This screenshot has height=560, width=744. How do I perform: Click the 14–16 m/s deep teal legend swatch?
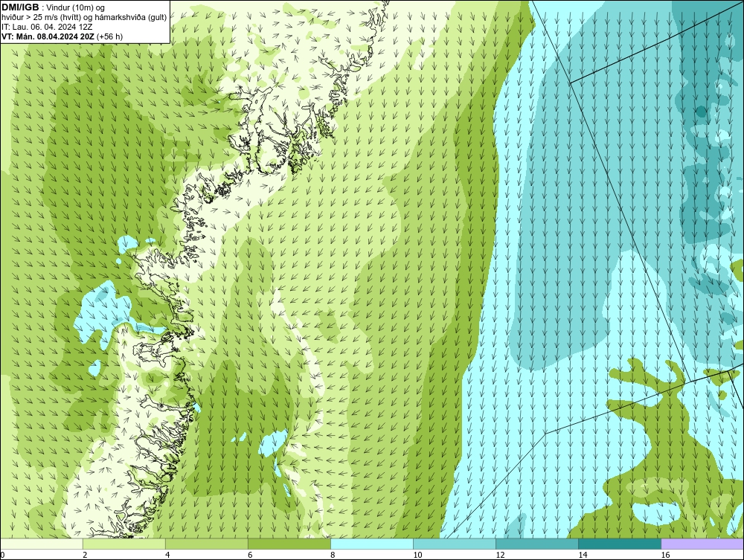click(620, 544)
